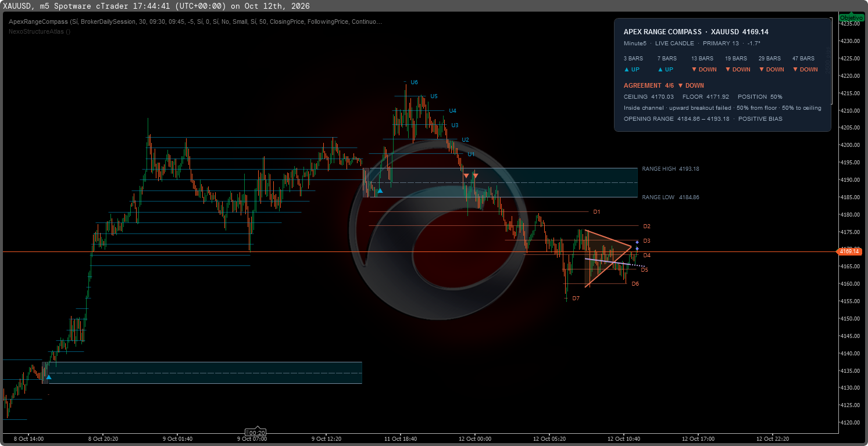Click the green Objetivo target tag

pyautogui.click(x=852, y=18)
